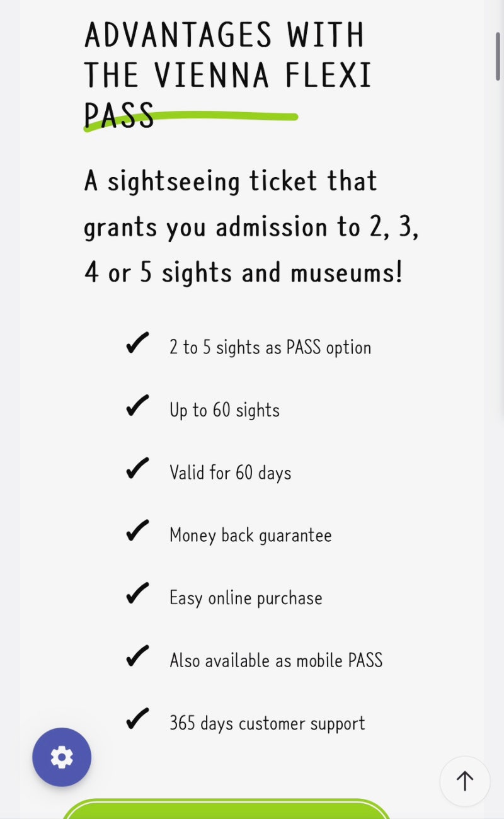
Task: Click checkmark next to Money back guarantee
Action: (137, 531)
